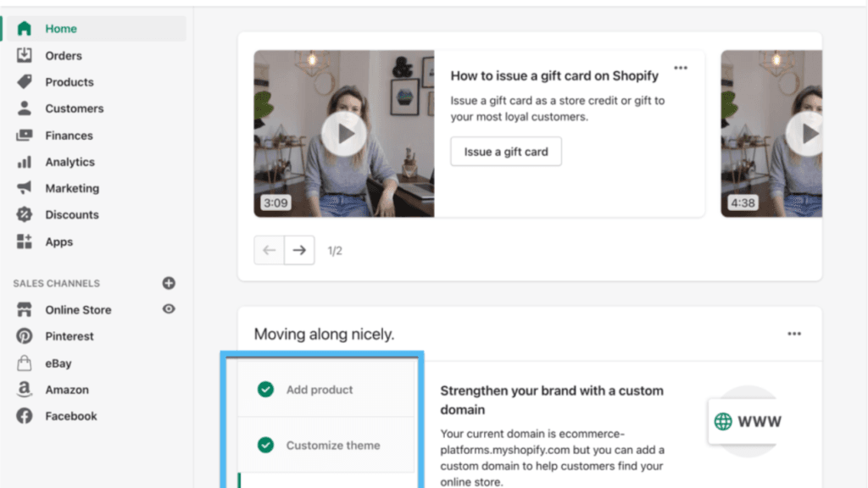Screen dimensions: 868x488
Task: Play the gift card tutorial video
Action: [x=344, y=134]
